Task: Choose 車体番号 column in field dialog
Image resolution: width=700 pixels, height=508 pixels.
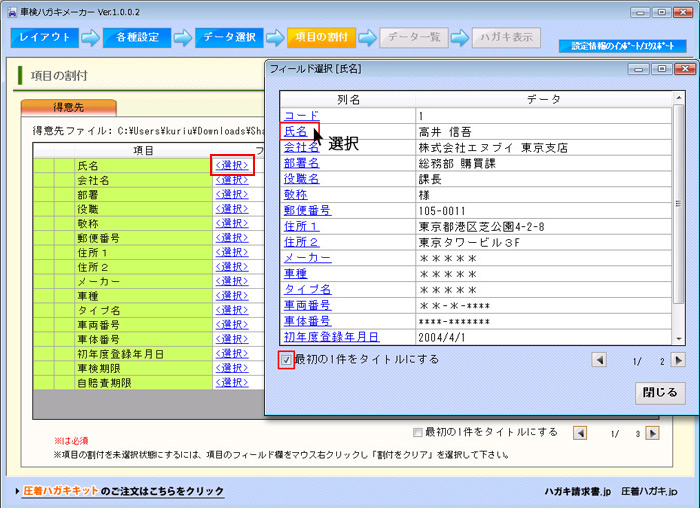Action: click(x=308, y=321)
